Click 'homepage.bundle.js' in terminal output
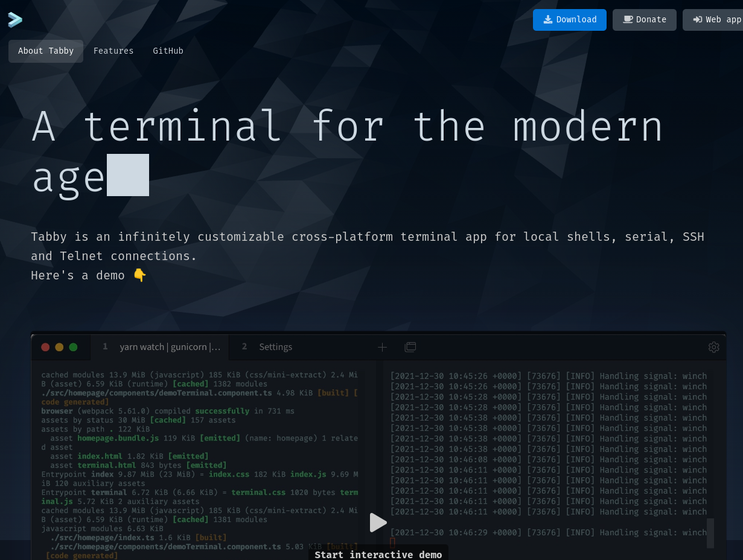743x560 pixels. [x=118, y=438]
